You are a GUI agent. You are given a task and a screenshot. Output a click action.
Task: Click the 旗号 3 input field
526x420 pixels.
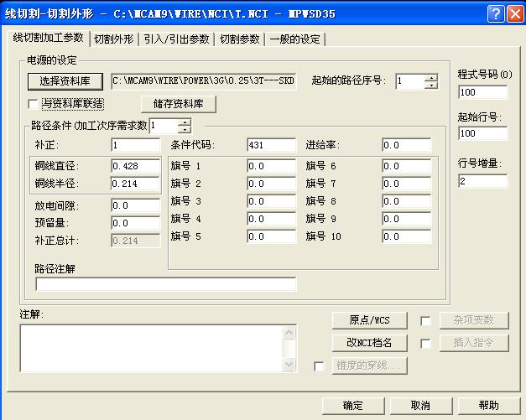click(272, 201)
